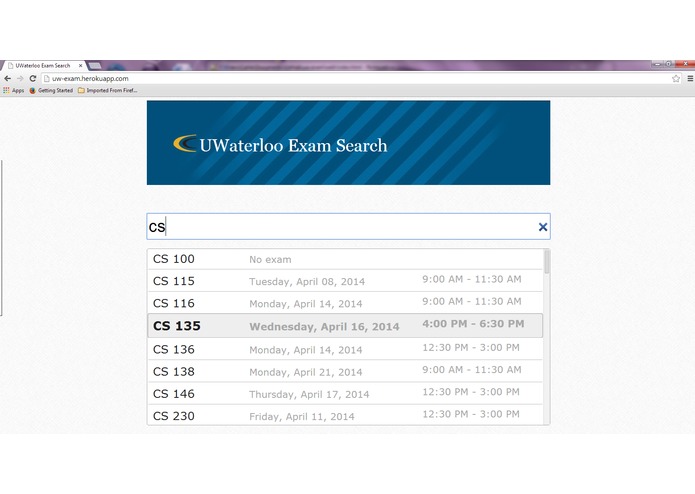The image size is (695, 494).
Task: Select the CS 100 result row
Action: [x=345, y=259]
